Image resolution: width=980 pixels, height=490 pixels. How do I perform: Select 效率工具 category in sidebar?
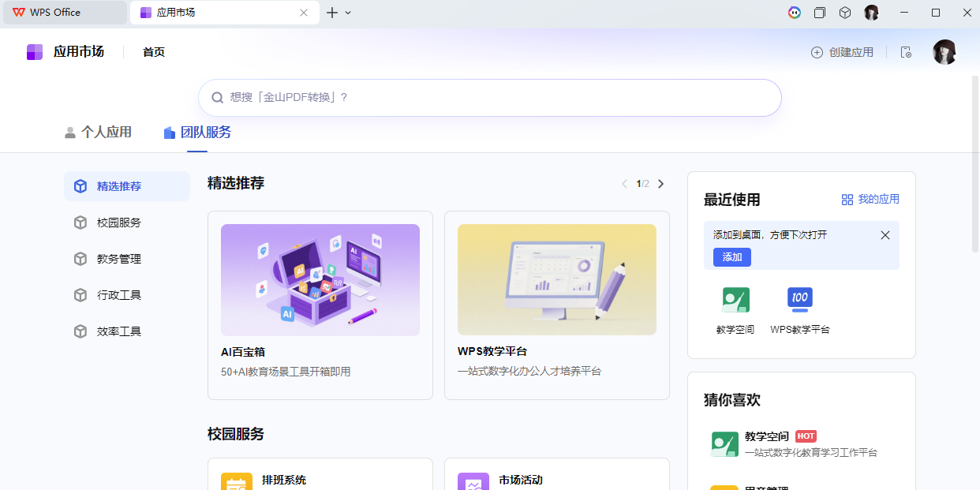pos(127,331)
